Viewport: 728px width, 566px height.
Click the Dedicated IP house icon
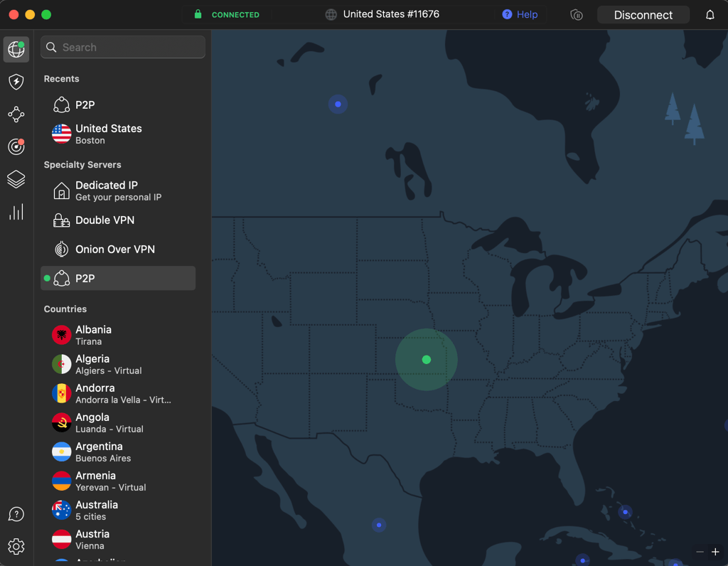(x=61, y=191)
